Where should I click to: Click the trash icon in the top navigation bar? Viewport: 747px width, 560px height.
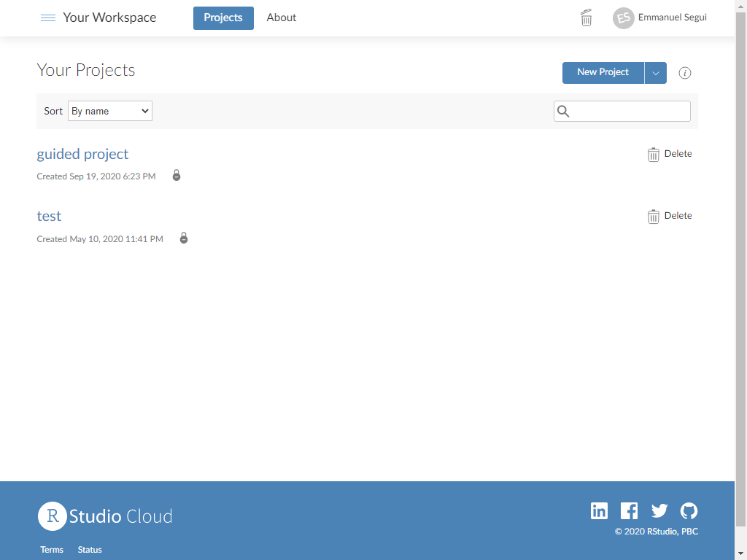coord(586,17)
